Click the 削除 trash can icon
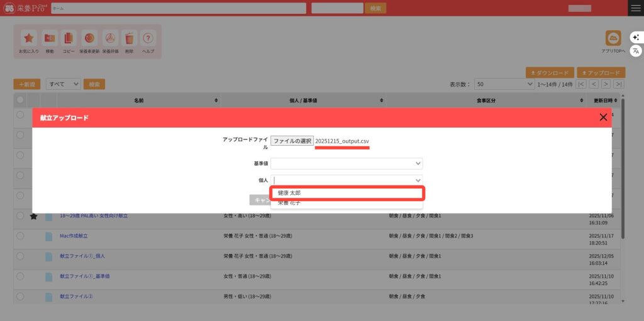Viewport: 644px width, 321px height. click(129, 38)
